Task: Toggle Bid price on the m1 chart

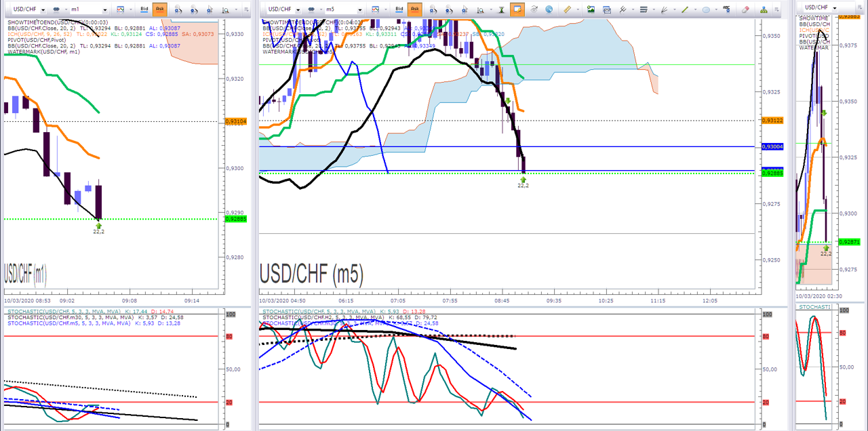Action: click(x=144, y=9)
